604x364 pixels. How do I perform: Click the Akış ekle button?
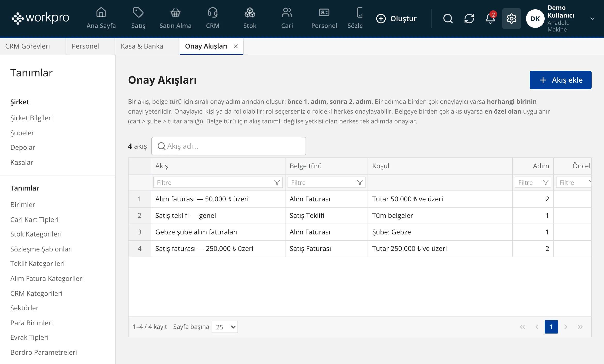pyautogui.click(x=560, y=80)
